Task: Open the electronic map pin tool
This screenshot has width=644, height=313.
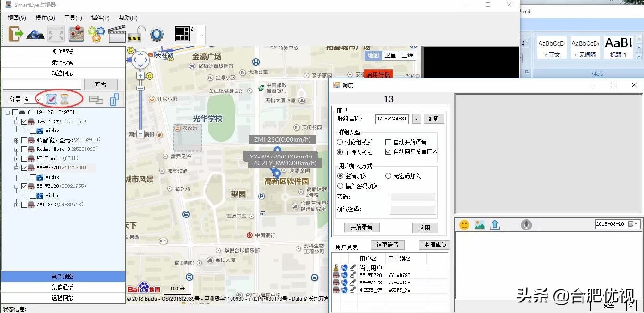Action: (75, 34)
